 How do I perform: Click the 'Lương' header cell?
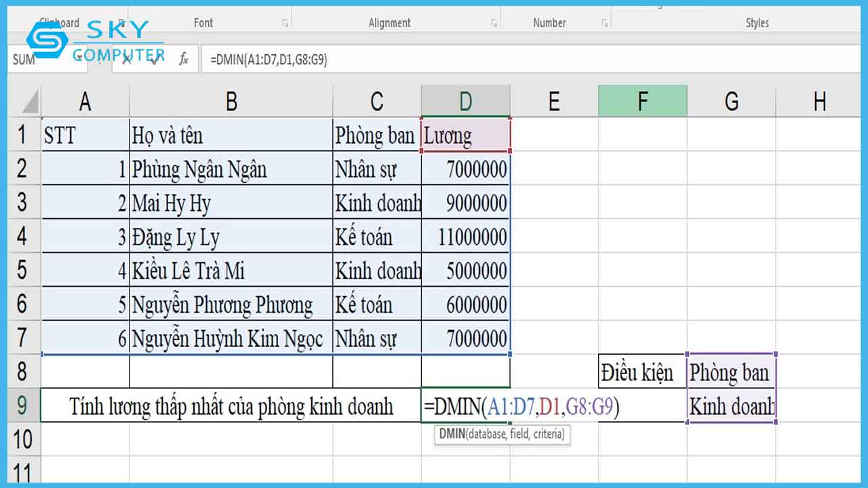click(x=465, y=135)
